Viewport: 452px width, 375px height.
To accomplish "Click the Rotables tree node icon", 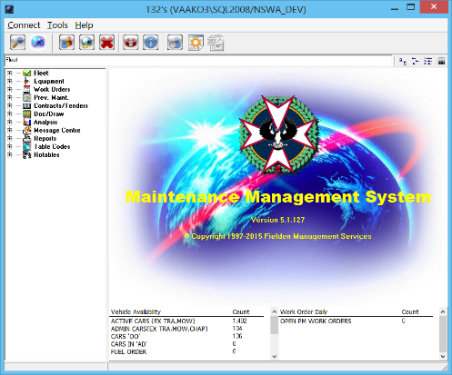I will [x=27, y=155].
